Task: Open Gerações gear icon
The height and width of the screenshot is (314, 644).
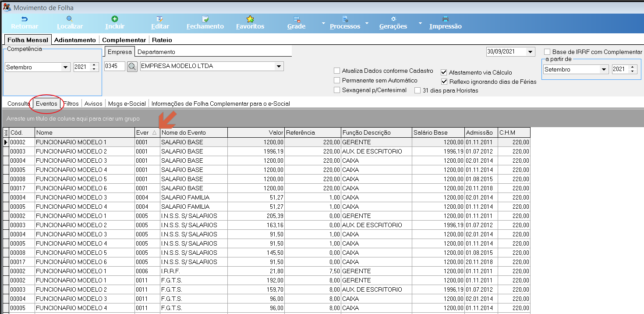Action: 393,19
